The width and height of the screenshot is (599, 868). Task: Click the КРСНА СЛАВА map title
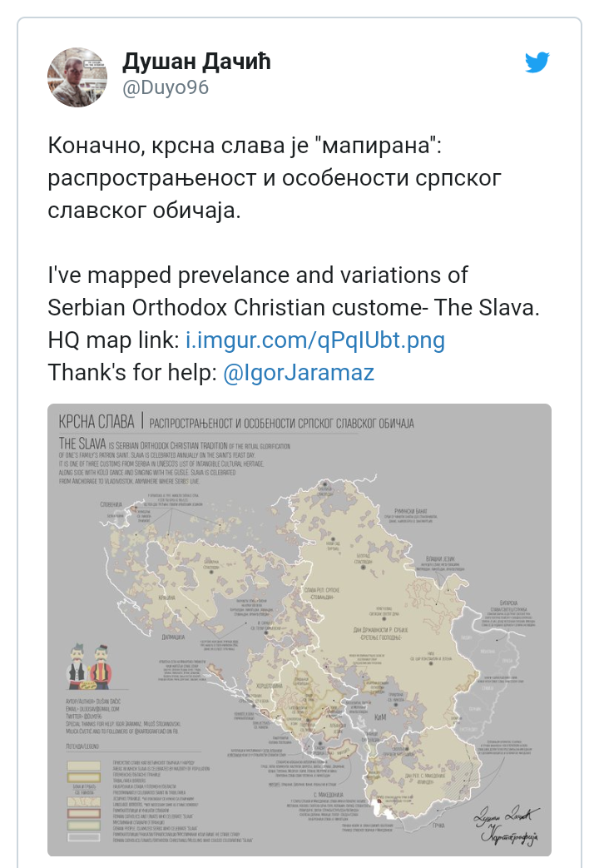(97, 422)
